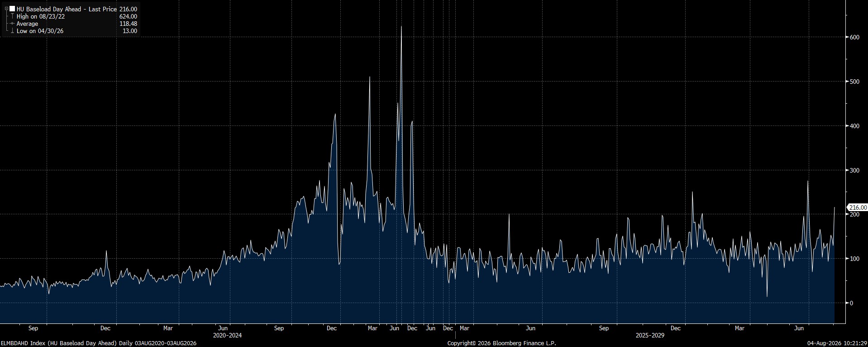This screenshot has width=868, height=347.
Task: Click the 'Average' legend entry
Action: click(28, 24)
